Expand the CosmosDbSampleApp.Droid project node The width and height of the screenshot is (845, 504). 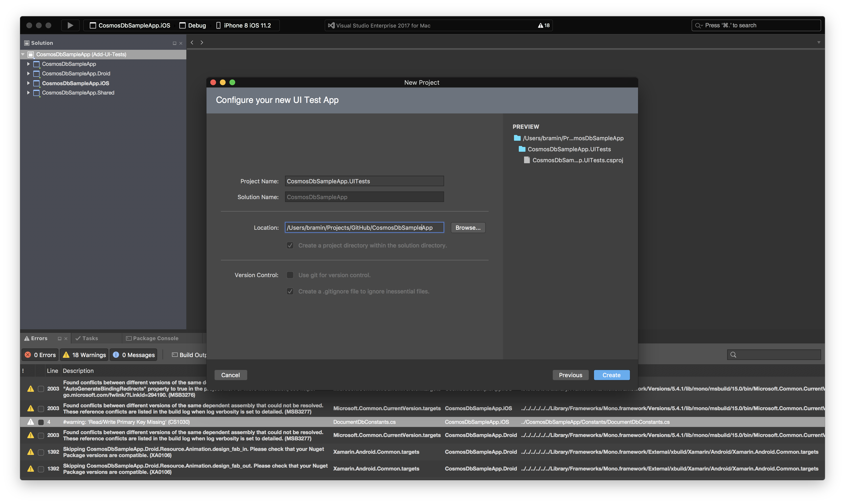click(29, 73)
